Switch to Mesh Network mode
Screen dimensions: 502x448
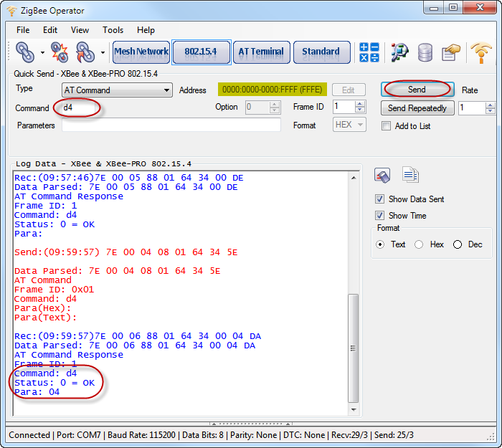(x=141, y=52)
